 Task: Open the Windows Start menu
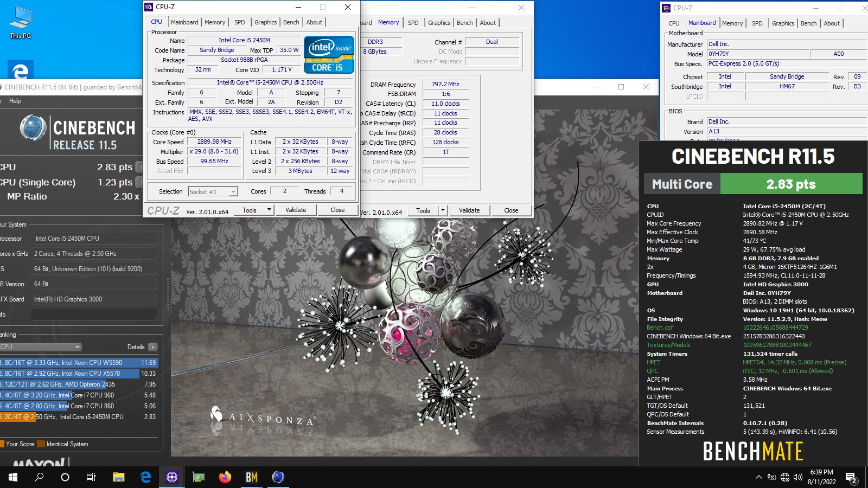[13, 477]
